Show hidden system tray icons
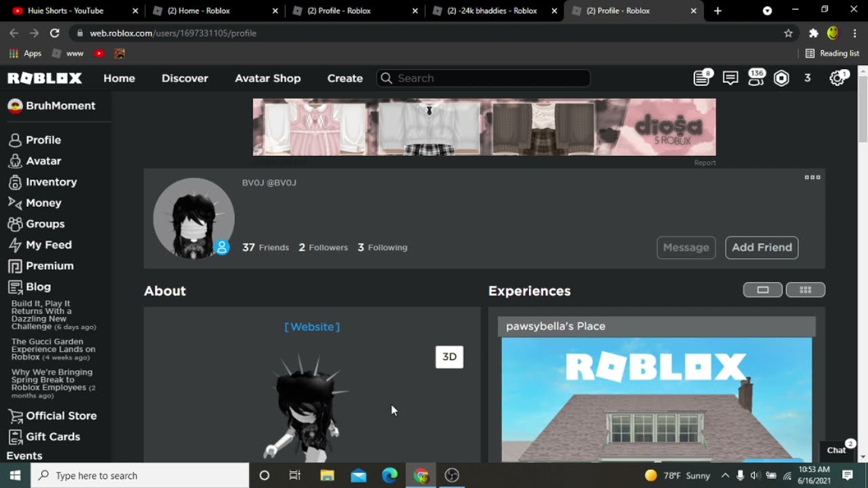The height and width of the screenshot is (488, 868). point(725,475)
